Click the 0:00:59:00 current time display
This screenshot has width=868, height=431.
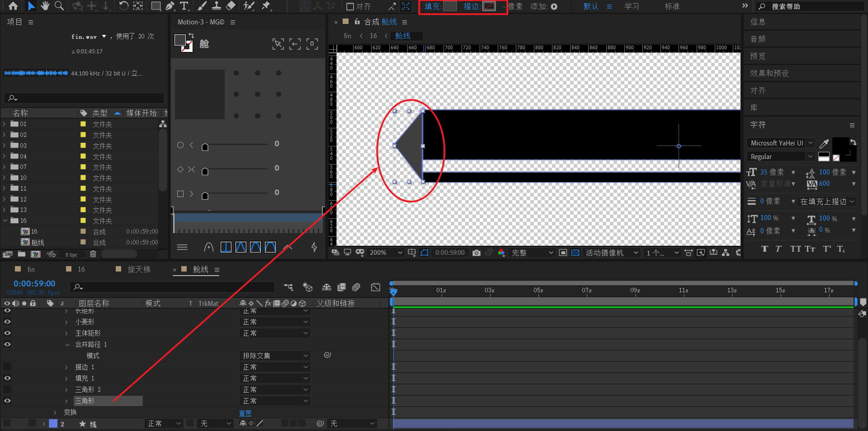pyautogui.click(x=34, y=283)
